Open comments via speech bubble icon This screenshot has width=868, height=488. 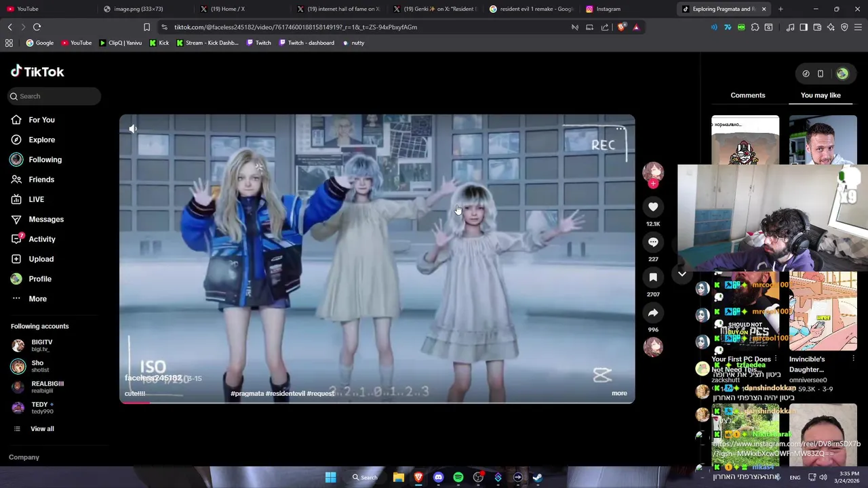coord(653,242)
